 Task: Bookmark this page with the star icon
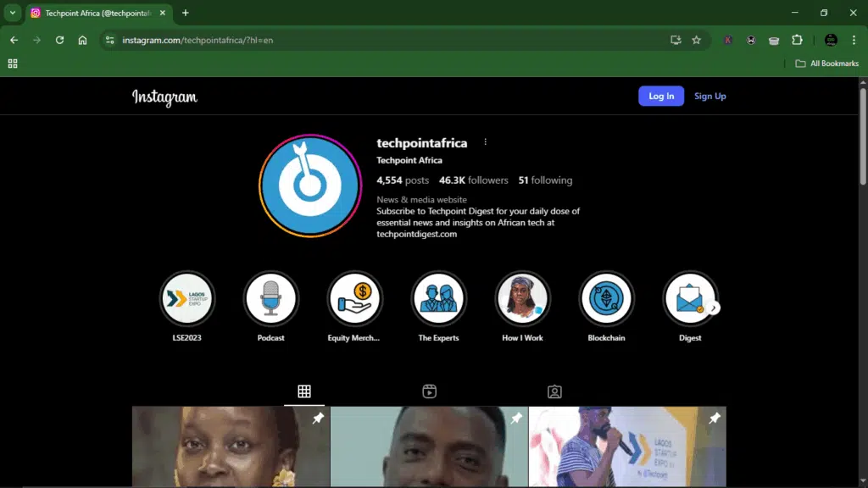[x=696, y=40]
